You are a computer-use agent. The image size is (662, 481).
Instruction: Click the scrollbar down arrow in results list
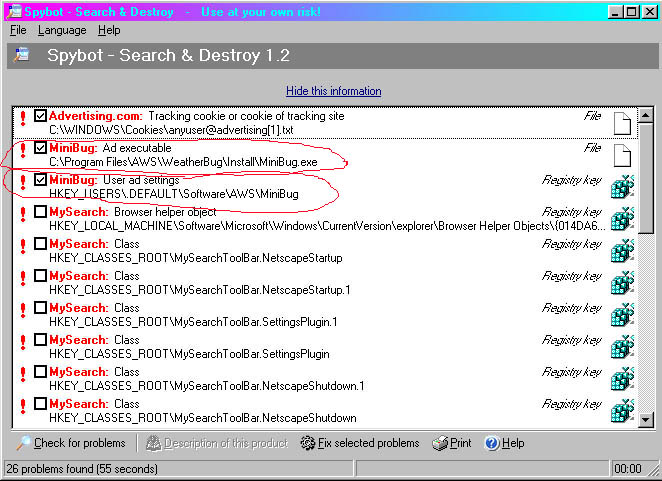pos(646,420)
